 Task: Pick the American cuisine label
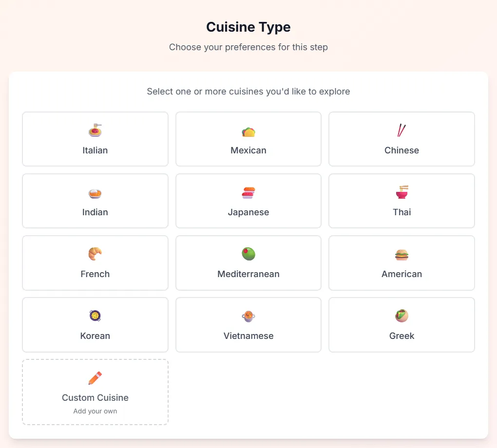401,274
